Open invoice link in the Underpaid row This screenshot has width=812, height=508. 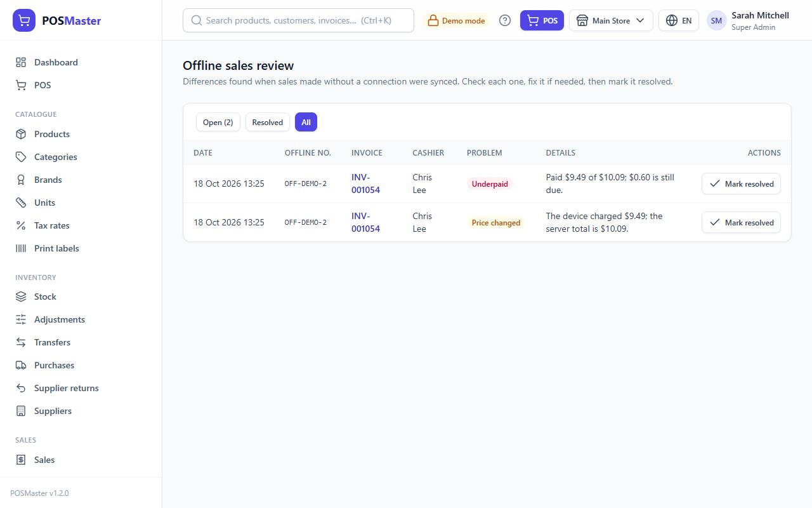coord(365,184)
